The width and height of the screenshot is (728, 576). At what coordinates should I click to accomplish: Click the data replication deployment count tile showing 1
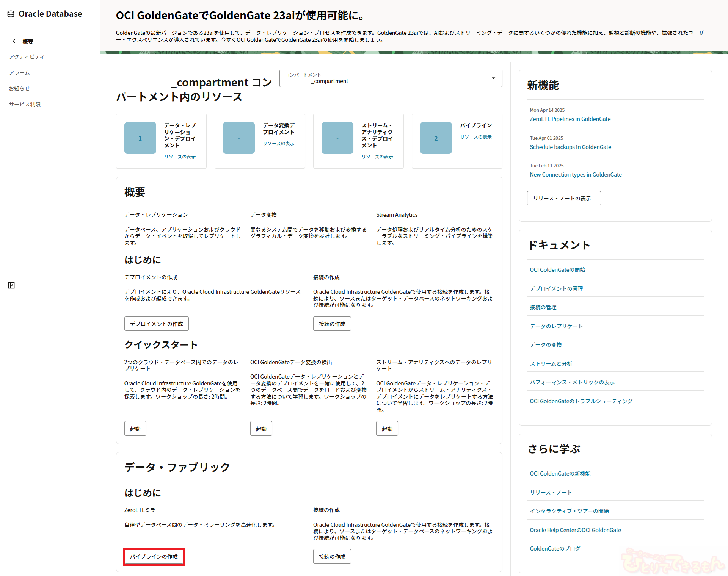coord(140,138)
